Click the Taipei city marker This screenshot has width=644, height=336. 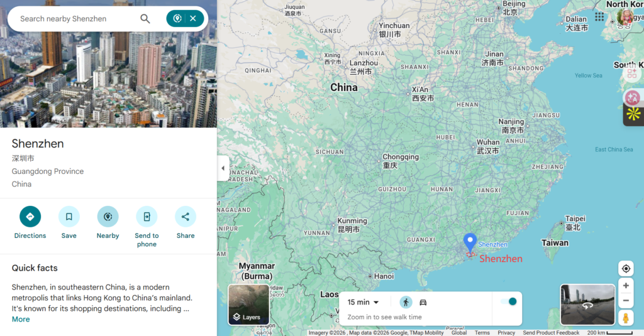coord(562,223)
